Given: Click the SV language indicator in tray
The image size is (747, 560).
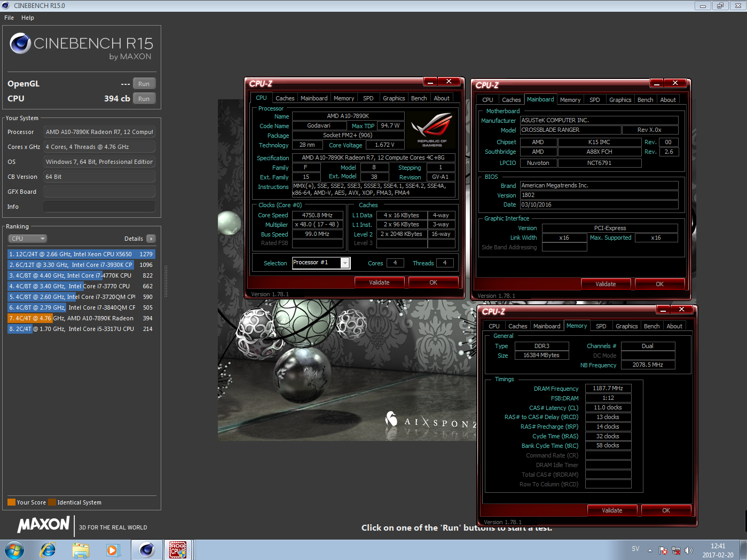Looking at the screenshot, I should click(x=635, y=549).
